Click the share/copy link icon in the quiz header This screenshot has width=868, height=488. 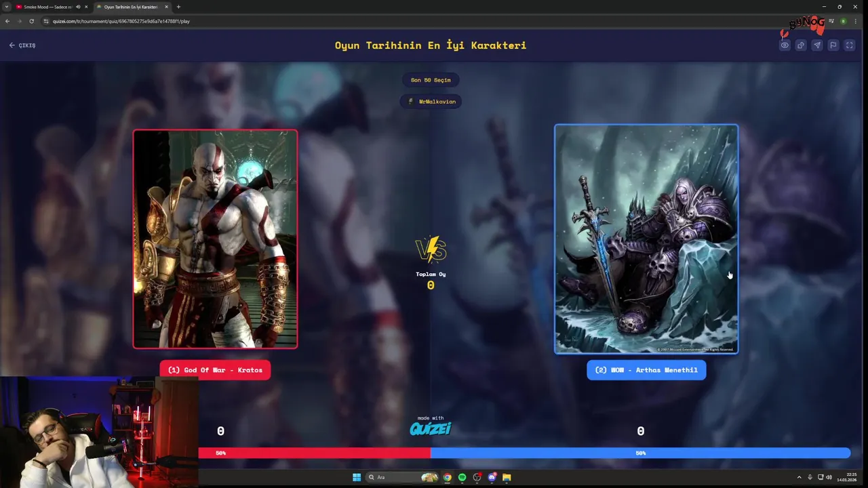click(x=801, y=45)
